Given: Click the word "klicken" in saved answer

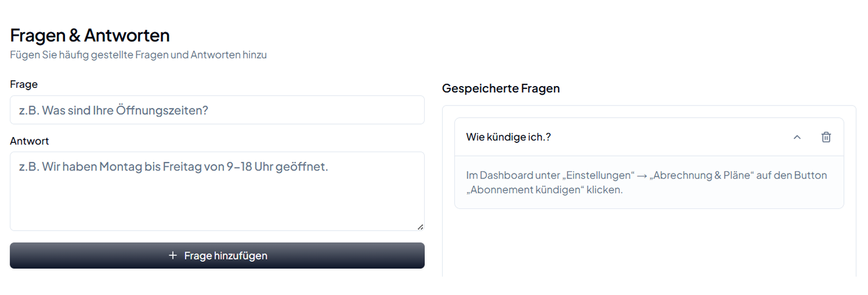Looking at the screenshot, I should click(x=604, y=190).
